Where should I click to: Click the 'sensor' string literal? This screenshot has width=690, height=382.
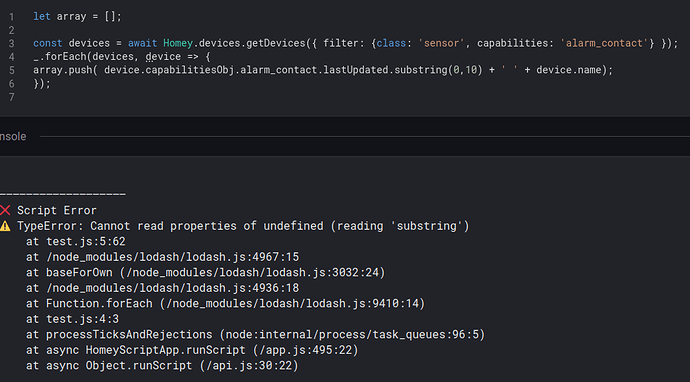pyautogui.click(x=441, y=43)
